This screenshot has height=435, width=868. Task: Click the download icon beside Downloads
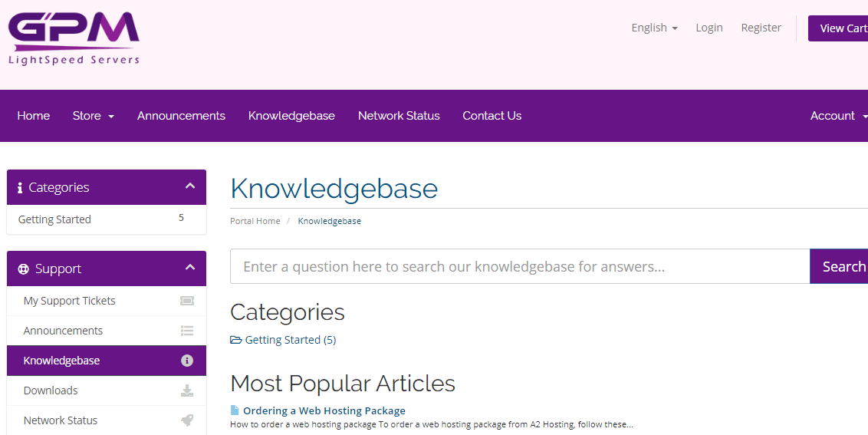point(187,391)
